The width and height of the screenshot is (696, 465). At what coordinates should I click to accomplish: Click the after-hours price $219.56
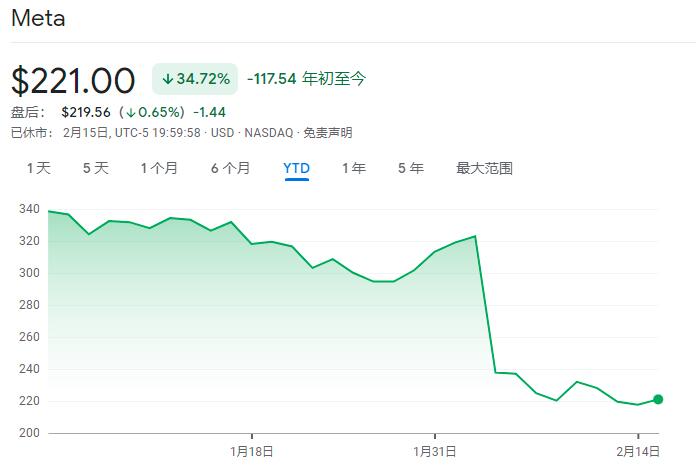[84, 113]
